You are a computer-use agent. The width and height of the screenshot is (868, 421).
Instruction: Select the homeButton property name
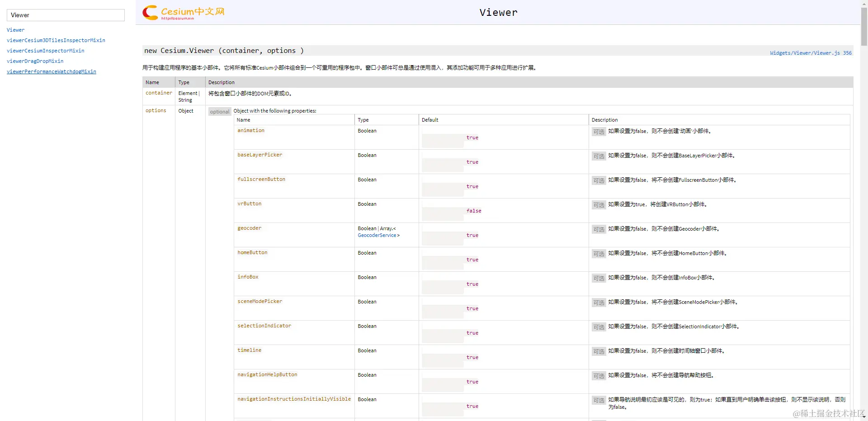tap(252, 252)
